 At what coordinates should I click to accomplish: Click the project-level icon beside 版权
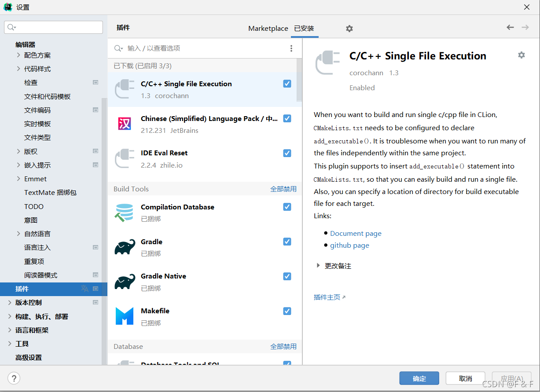(x=96, y=151)
